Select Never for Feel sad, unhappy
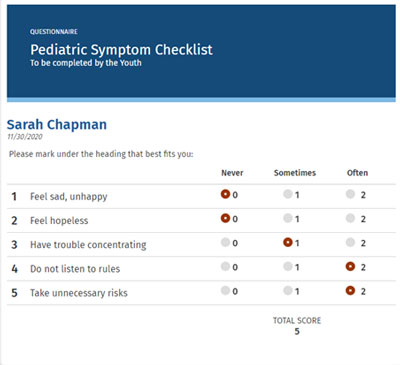Image resolution: width=400 pixels, height=365 pixels. point(225,194)
